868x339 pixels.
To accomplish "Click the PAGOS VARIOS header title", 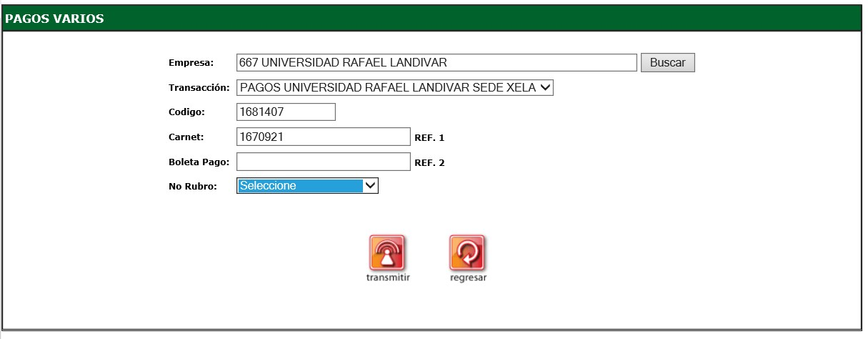I will (55, 19).
